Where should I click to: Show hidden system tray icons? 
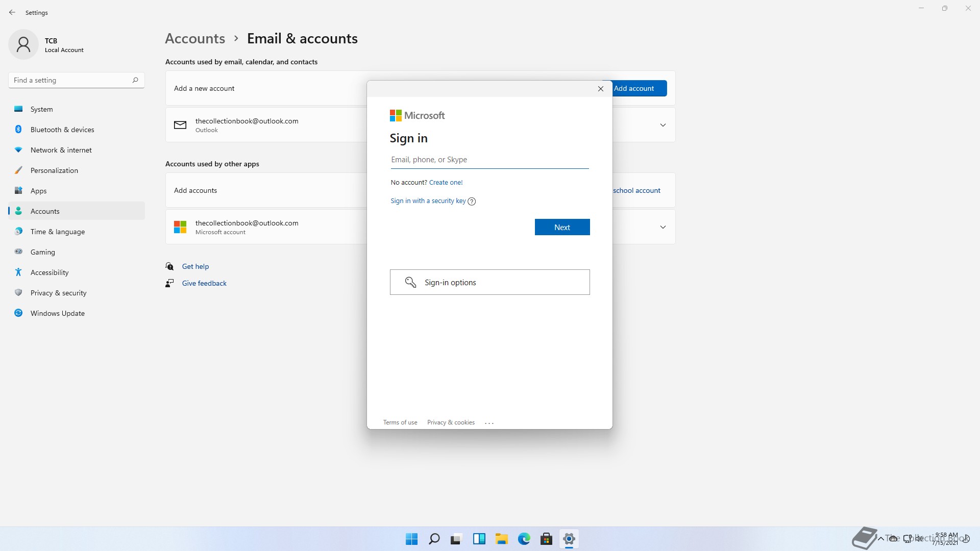(x=880, y=538)
